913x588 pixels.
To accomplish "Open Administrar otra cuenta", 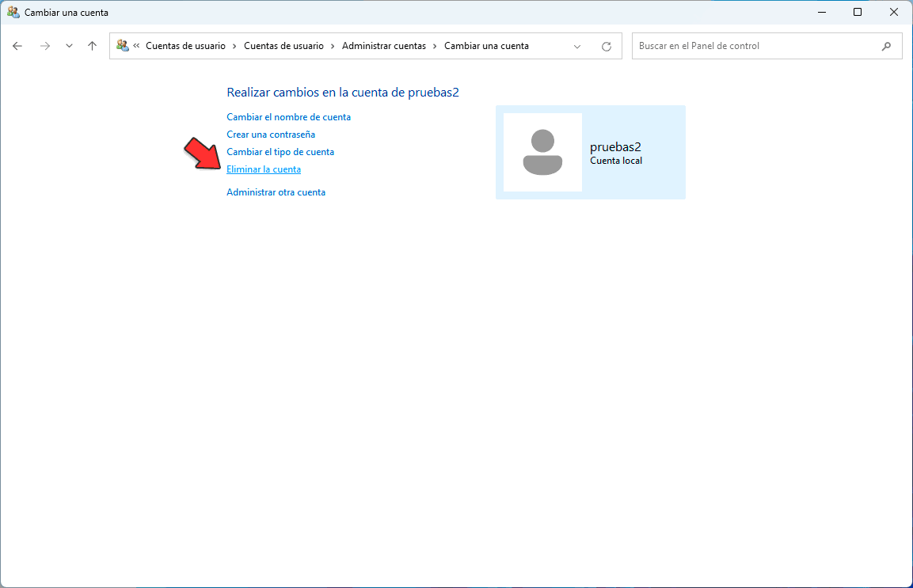I will [x=276, y=192].
